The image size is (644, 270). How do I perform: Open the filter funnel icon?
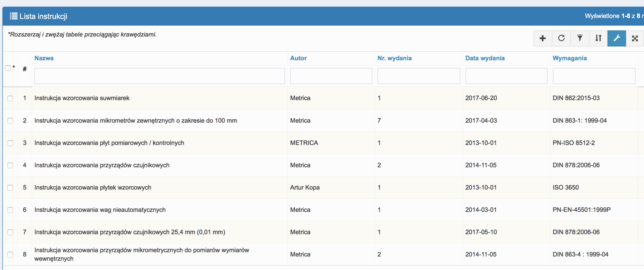click(x=580, y=38)
